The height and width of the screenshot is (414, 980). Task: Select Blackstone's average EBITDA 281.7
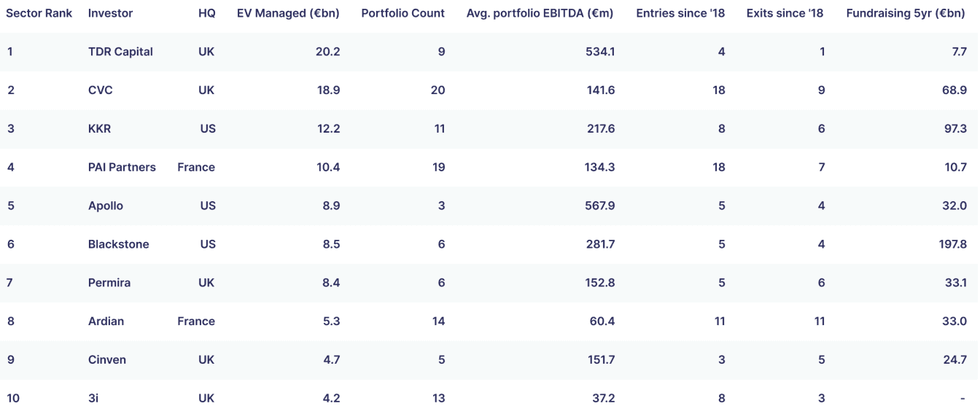pyautogui.click(x=601, y=244)
